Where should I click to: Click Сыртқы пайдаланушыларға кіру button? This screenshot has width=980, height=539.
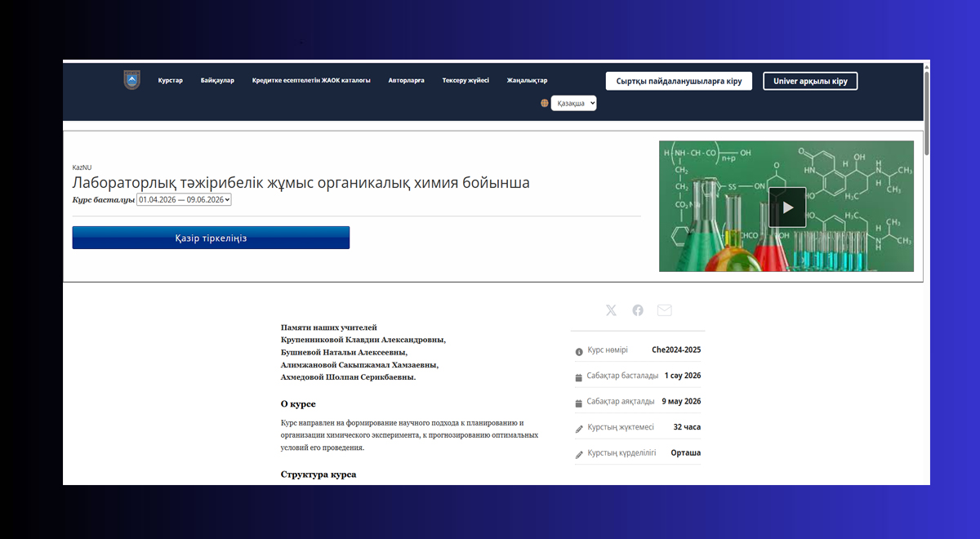click(679, 81)
